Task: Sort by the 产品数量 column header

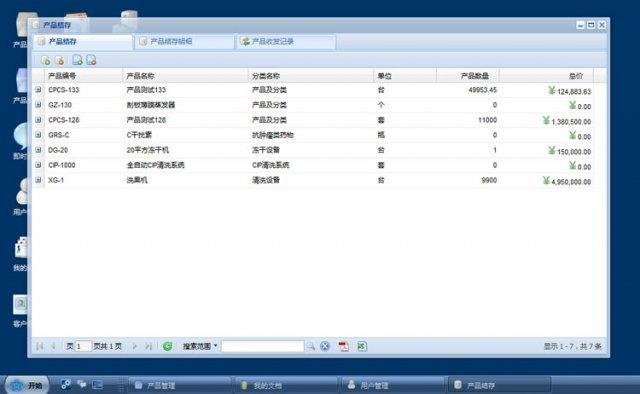Action: [468, 76]
